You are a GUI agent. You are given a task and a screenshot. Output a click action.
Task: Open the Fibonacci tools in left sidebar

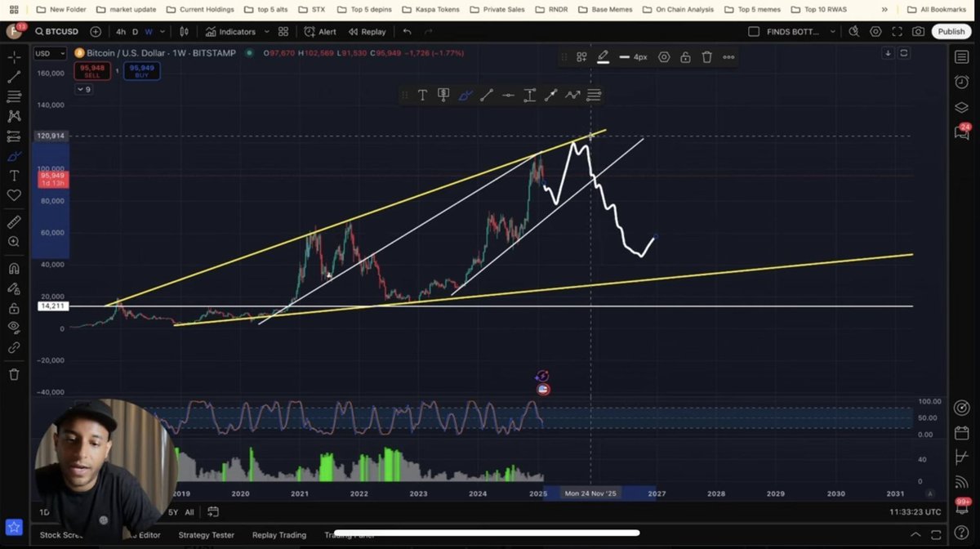[x=14, y=96]
